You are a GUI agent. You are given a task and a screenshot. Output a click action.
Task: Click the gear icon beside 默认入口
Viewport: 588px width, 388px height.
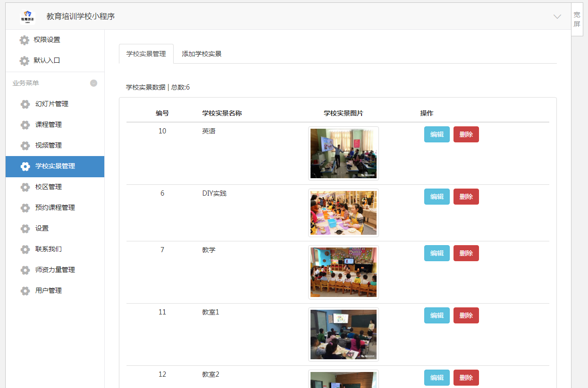24,61
